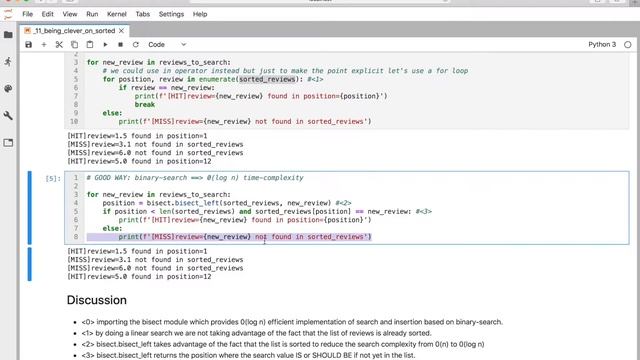Open the Kernel menu
640x360 pixels.
point(117,14)
